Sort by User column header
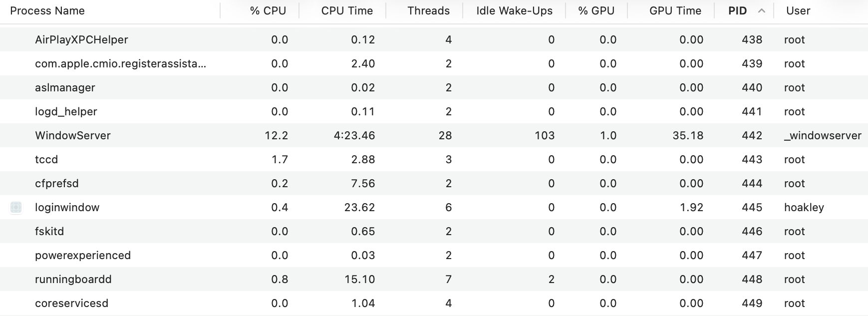This screenshot has width=868, height=316. (798, 11)
